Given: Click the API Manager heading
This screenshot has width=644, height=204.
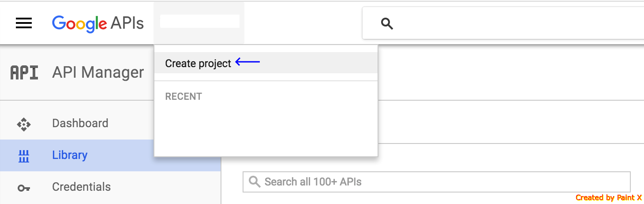Looking at the screenshot, I should point(98,72).
